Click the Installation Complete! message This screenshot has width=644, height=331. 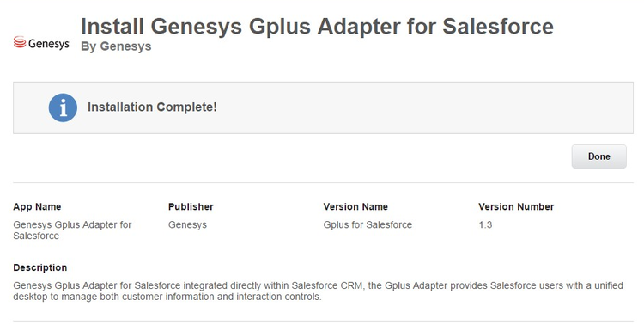[x=152, y=107]
